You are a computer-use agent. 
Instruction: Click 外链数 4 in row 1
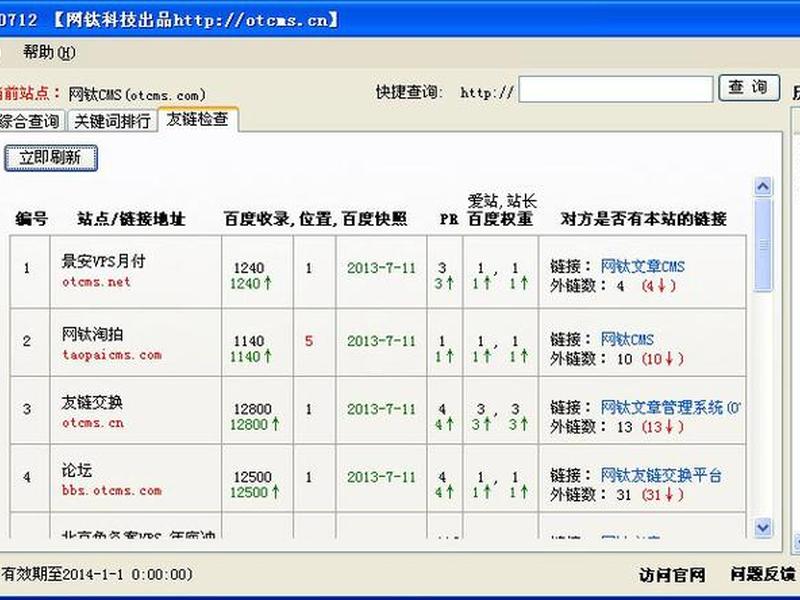coord(587,286)
